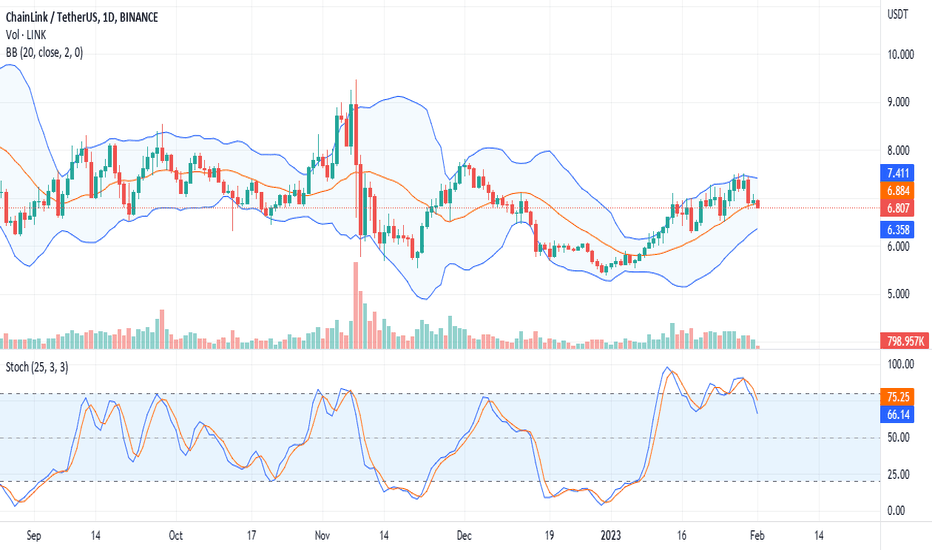The width and height of the screenshot is (932, 550).
Task: Click the orange 6.884 basis price tag
Action: [898, 190]
